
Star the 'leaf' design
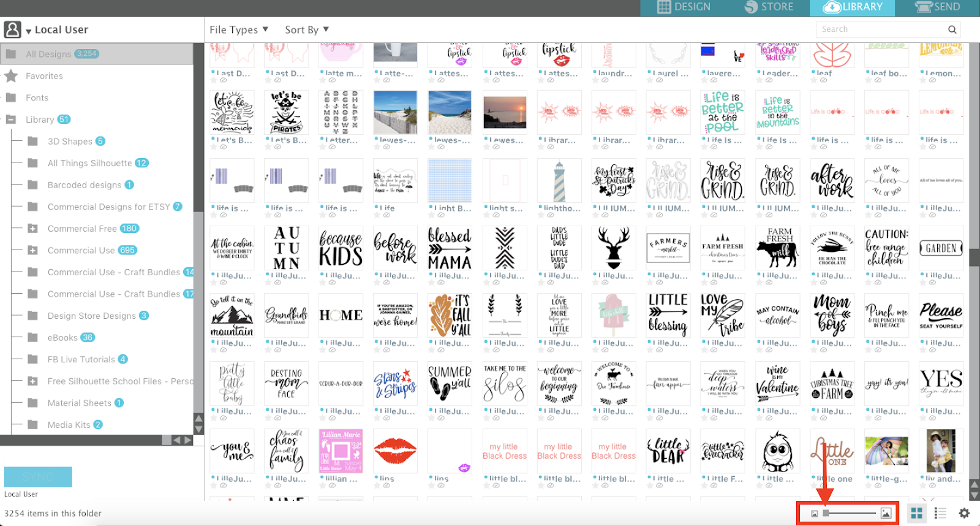coord(814,80)
